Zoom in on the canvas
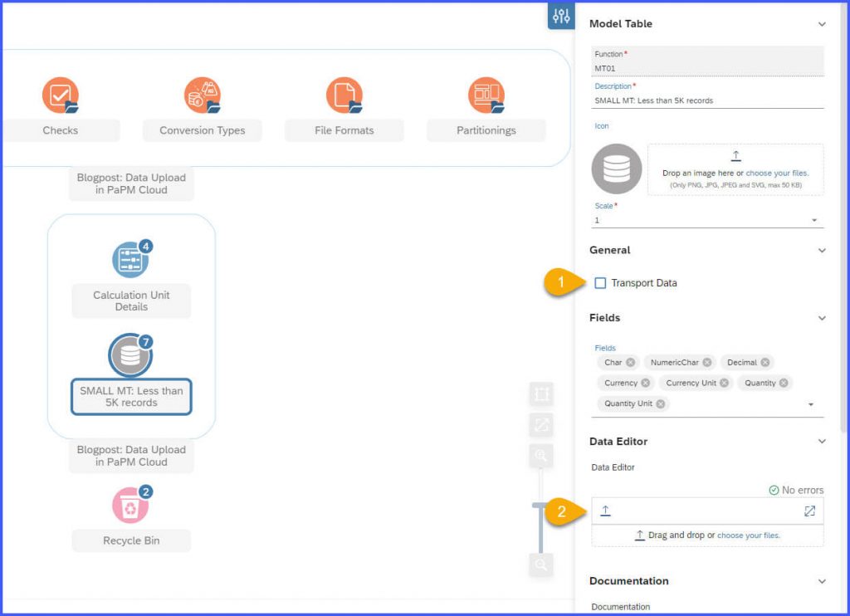Viewport: 850px width, 616px height. click(541, 456)
